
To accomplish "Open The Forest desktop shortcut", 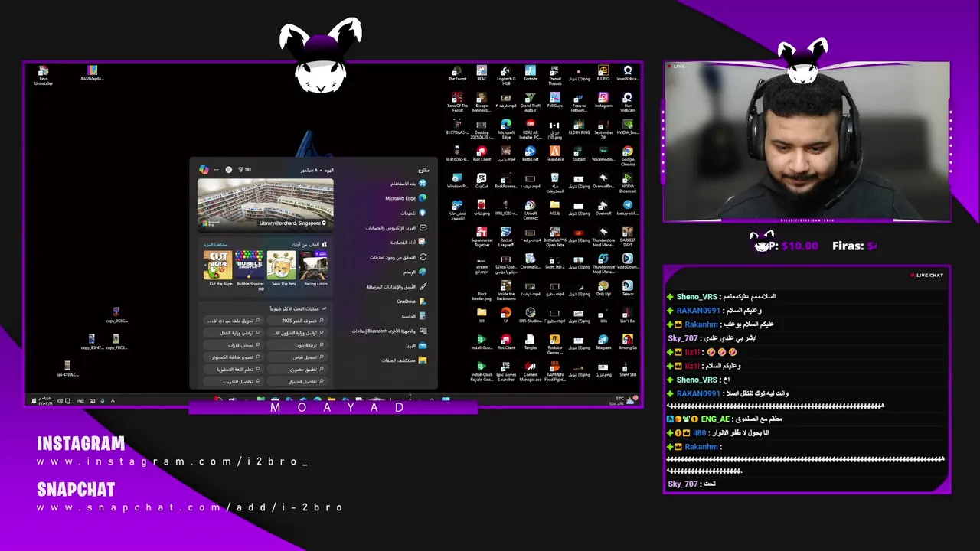I will [457, 73].
